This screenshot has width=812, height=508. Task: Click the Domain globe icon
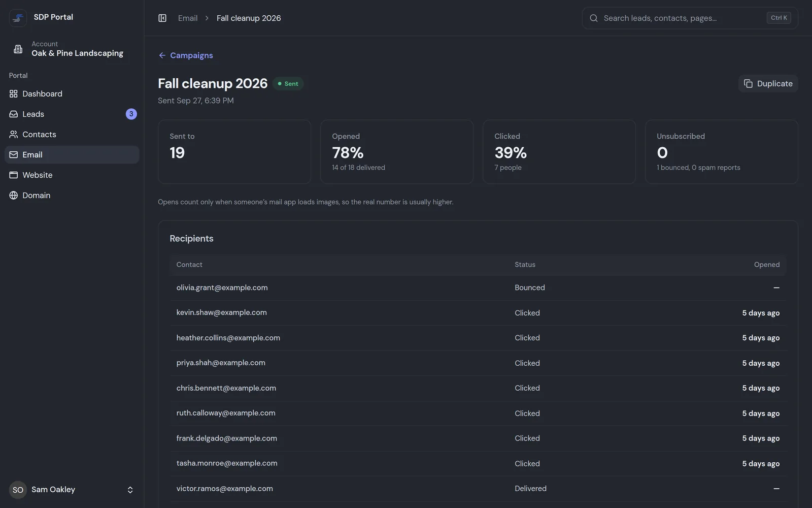tap(14, 196)
